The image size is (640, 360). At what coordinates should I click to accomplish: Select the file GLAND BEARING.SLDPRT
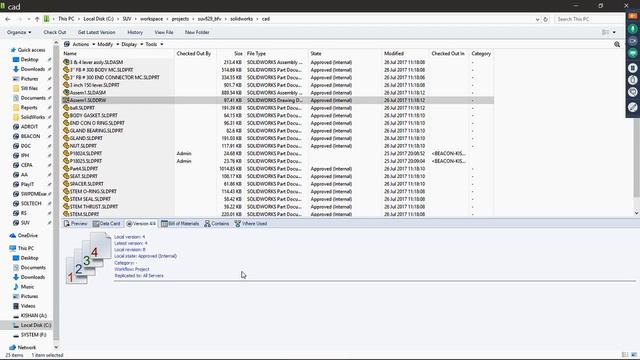tap(96, 131)
